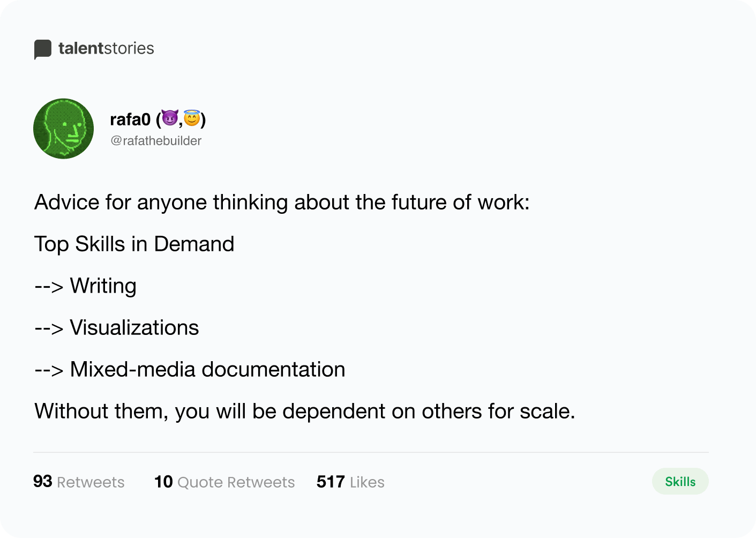The height and width of the screenshot is (538, 756).
Task: Click the '--> Mixed-media documentation' line
Action: [x=190, y=370]
